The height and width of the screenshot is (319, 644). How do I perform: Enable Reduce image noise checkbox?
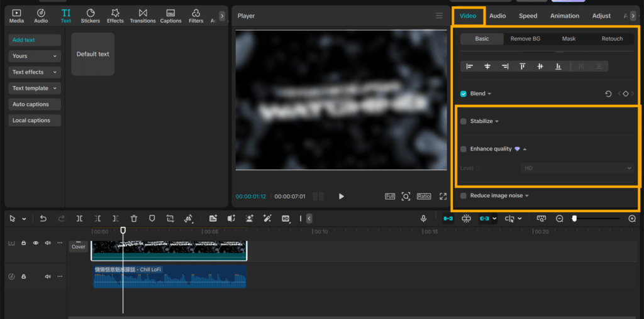(464, 196)
